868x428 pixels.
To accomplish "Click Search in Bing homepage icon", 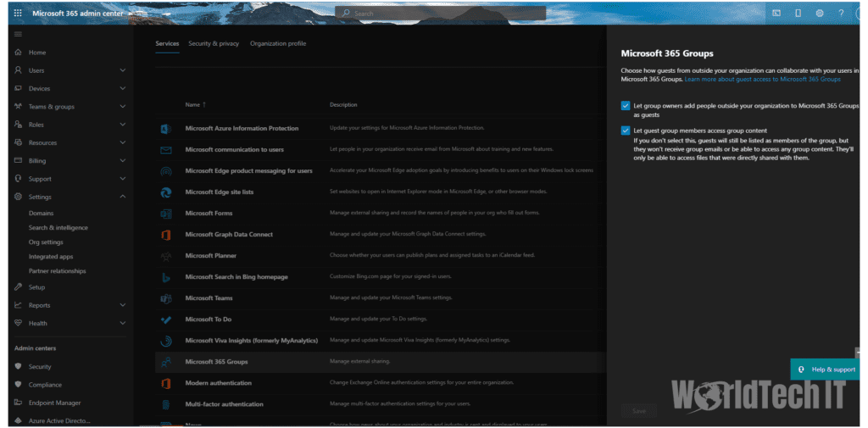I will (165, 277).
